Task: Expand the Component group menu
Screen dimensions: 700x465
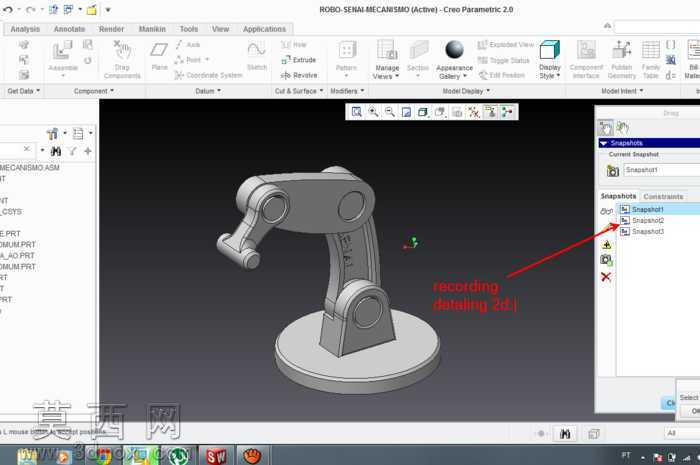Action: [94, 91]
